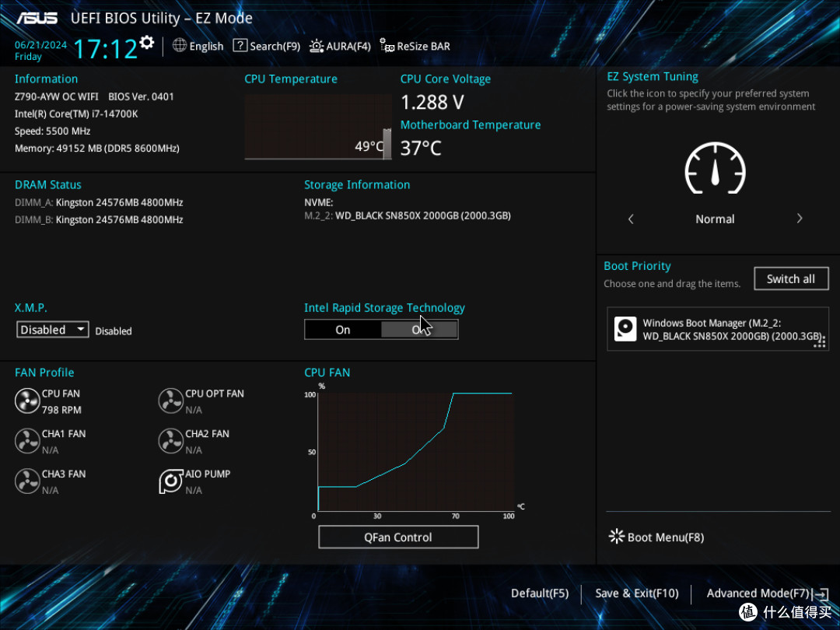Open the X.M.P. dropdown
Image resolution: width=840 pixels, height=630 pixels.
[x=53, y=330]
